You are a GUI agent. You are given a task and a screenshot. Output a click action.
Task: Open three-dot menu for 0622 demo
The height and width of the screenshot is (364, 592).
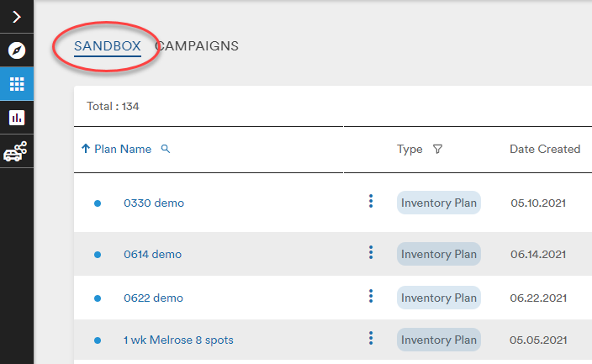tap(371, 296)
